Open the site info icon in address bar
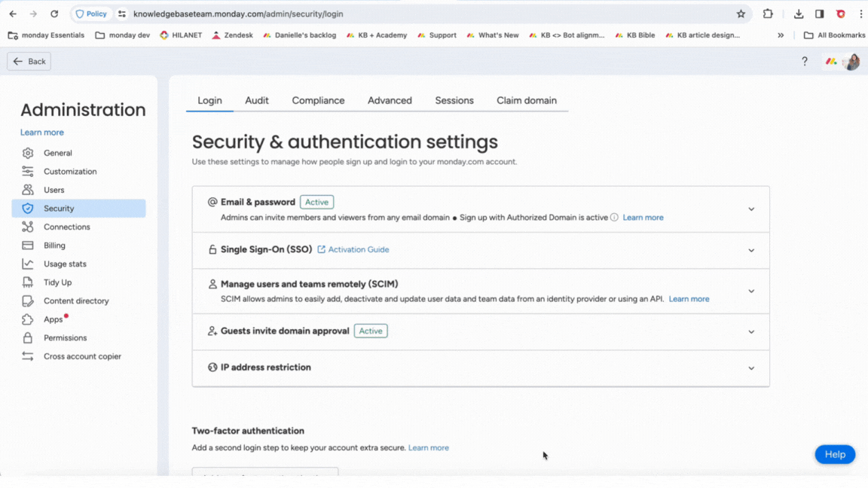The image size is (868, 488). tap(122, 14)
